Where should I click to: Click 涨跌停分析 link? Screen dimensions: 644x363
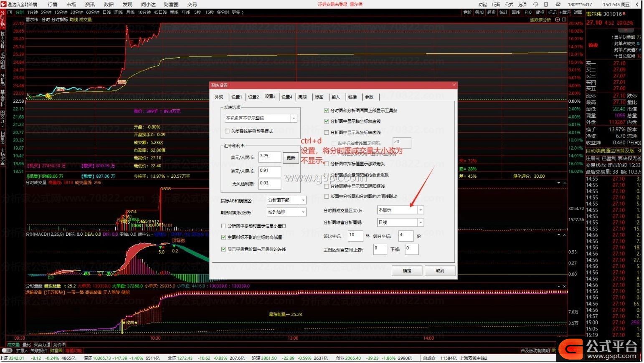(540, 20)
